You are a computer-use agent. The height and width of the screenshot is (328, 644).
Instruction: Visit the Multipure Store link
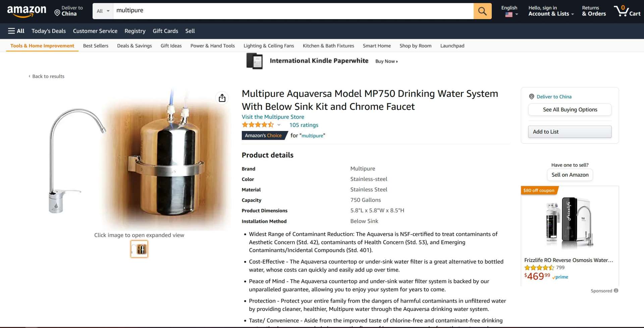click(273, 117)
